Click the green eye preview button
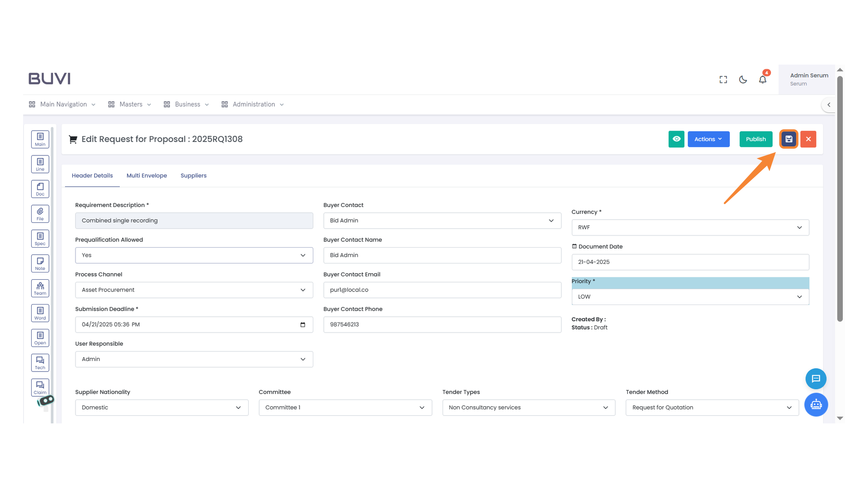868x488 pixels. (676, 139)
